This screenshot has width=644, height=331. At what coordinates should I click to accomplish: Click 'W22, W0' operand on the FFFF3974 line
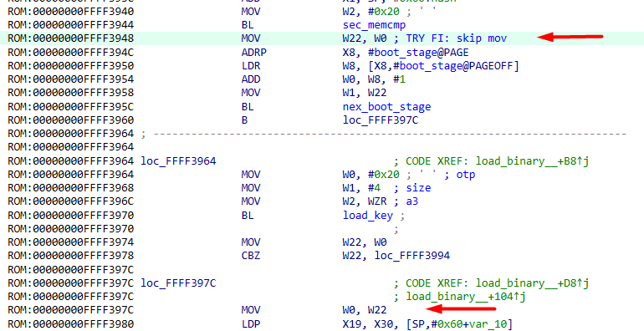365,242
